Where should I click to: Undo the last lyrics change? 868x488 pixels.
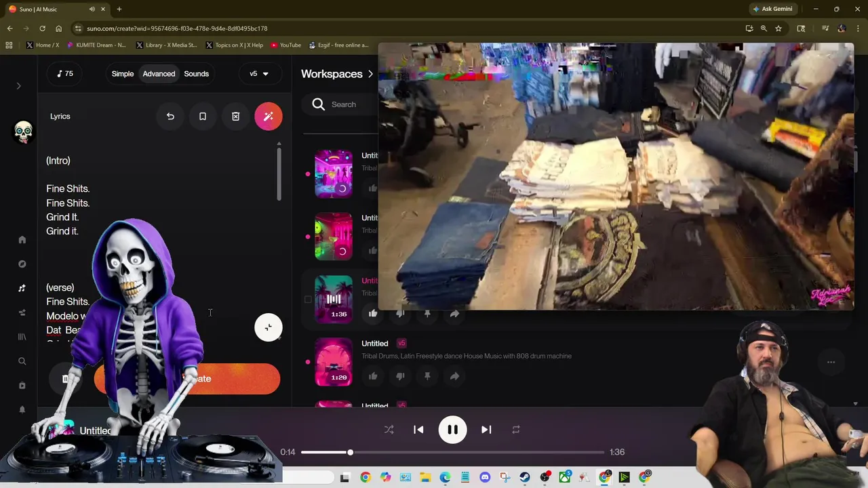coord(170,117)
